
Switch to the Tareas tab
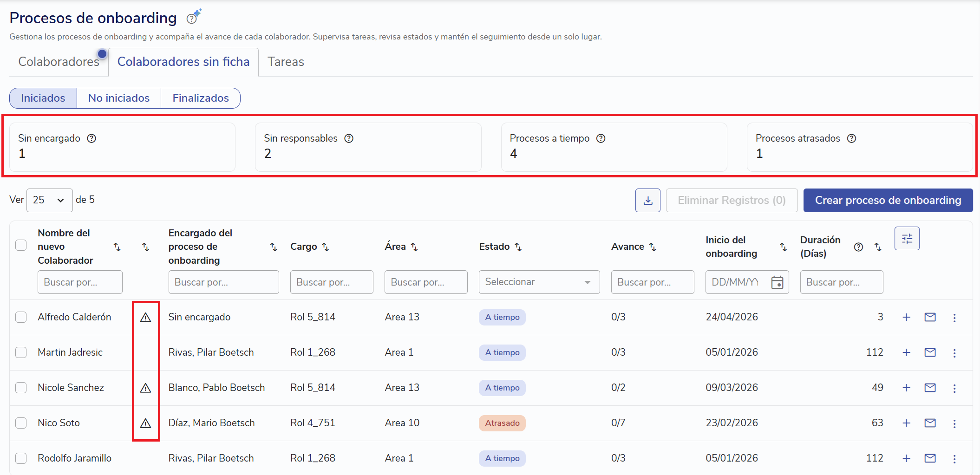[x=286, y=62]
